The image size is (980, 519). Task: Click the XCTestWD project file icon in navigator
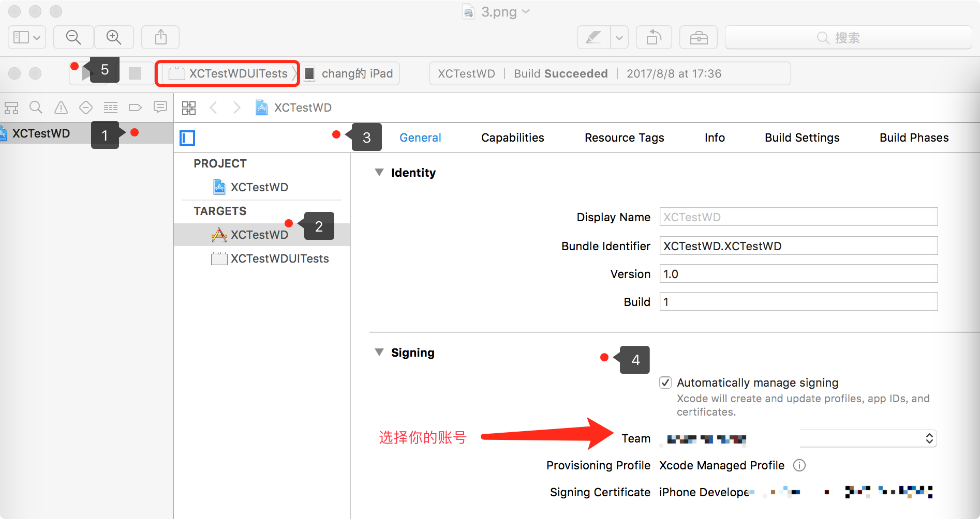(x=3, y=133)
